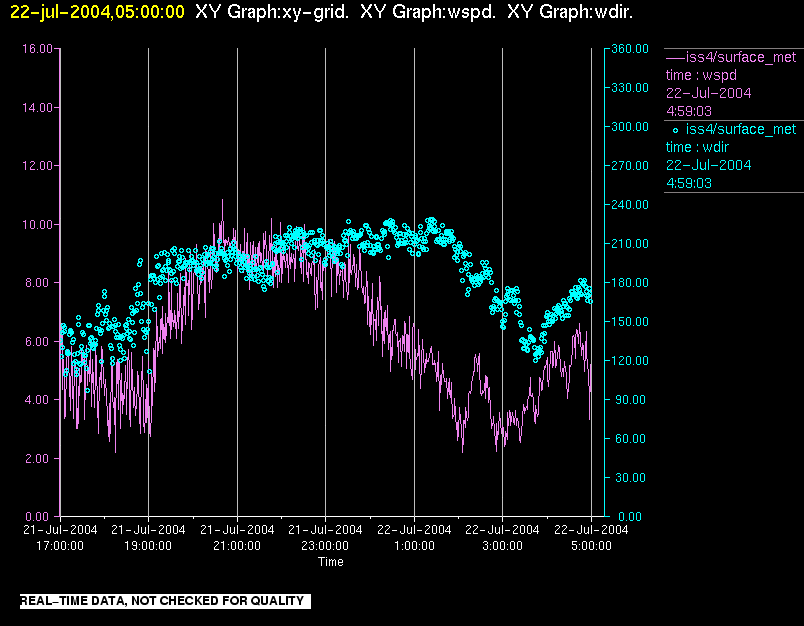
Task: Click the XY Graph:wdir title label
Action: coord(570,12)
